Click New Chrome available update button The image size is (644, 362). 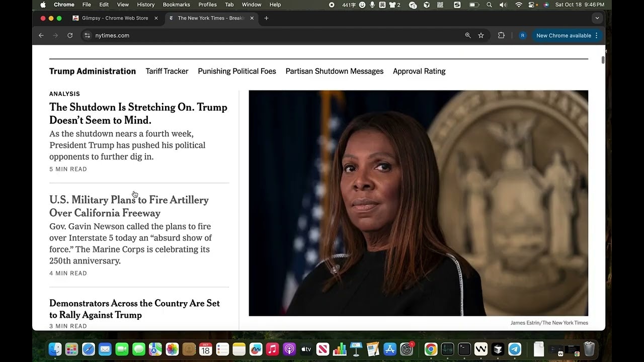[x=567, y=35]
